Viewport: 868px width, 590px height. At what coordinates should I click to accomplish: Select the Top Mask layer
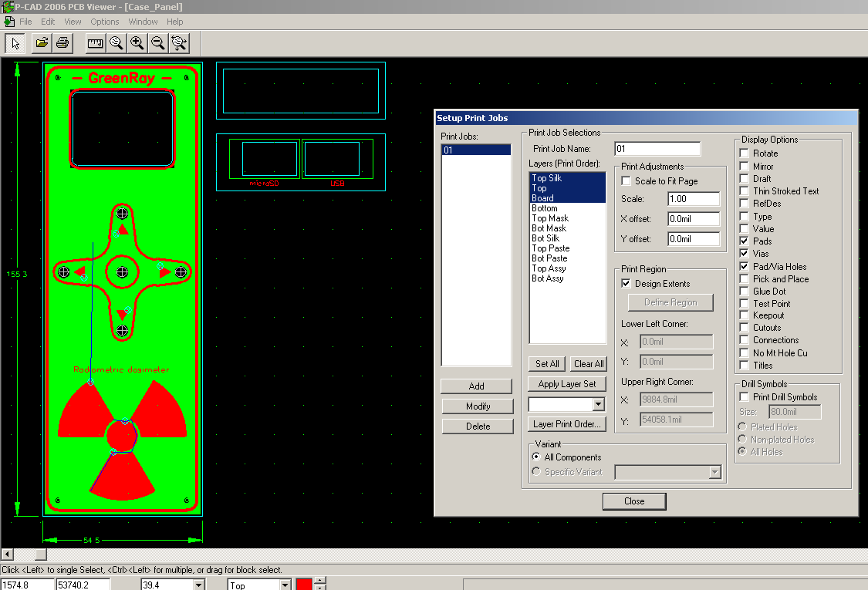[567, 218]
